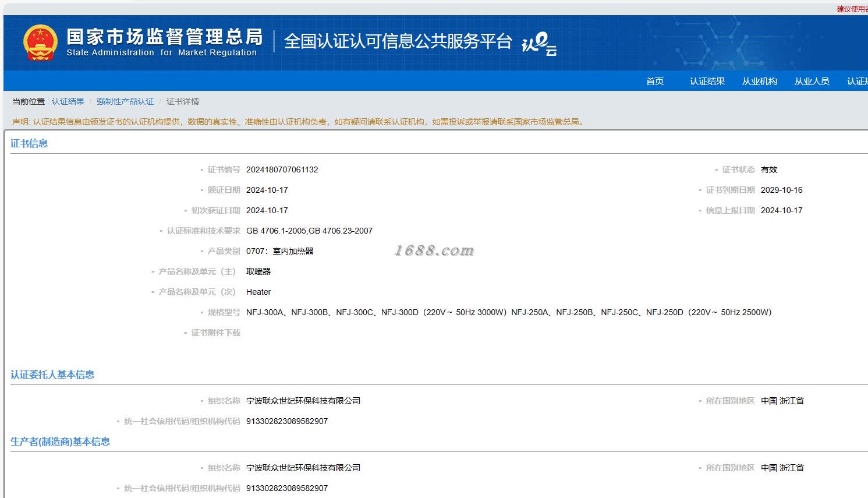Click 信息上报日期 value 2024-10-17

tap(782, 210)
